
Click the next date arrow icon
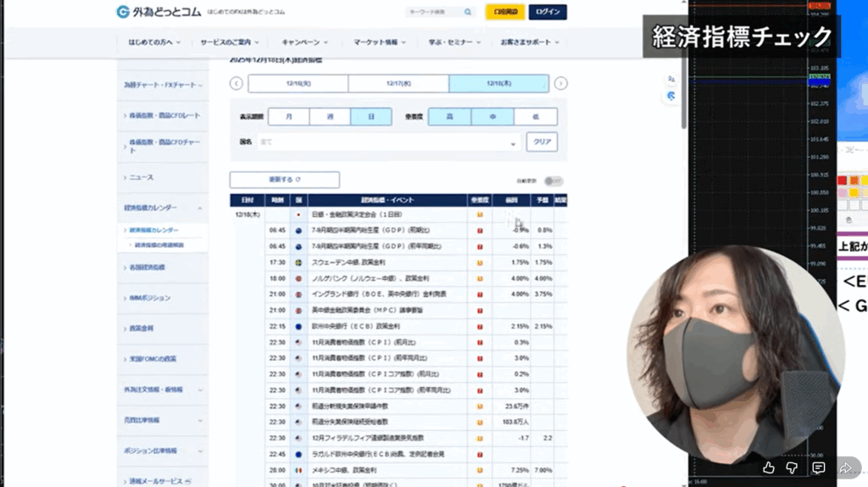(x=560, y=83)
